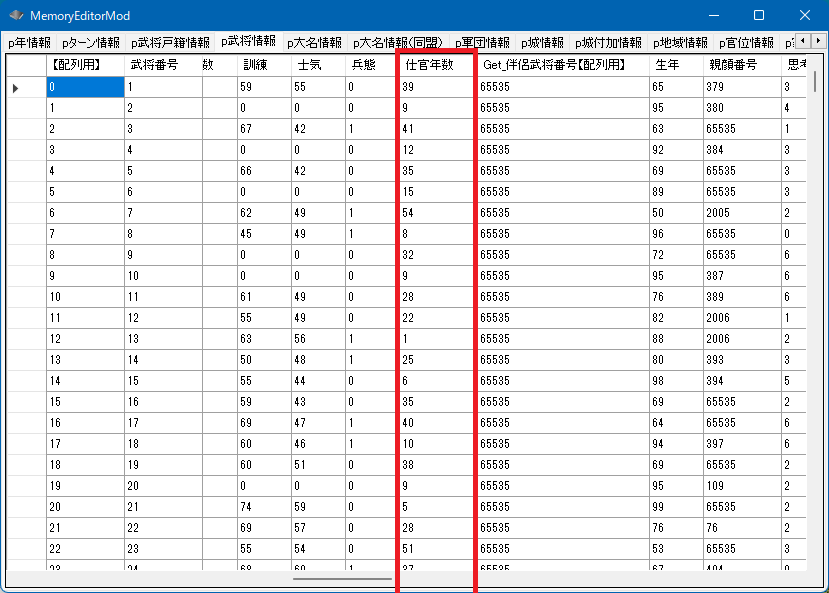Click the 武将番号 column header
The image size is (829, 593).
pyautogui.click(x=163, y=65)
